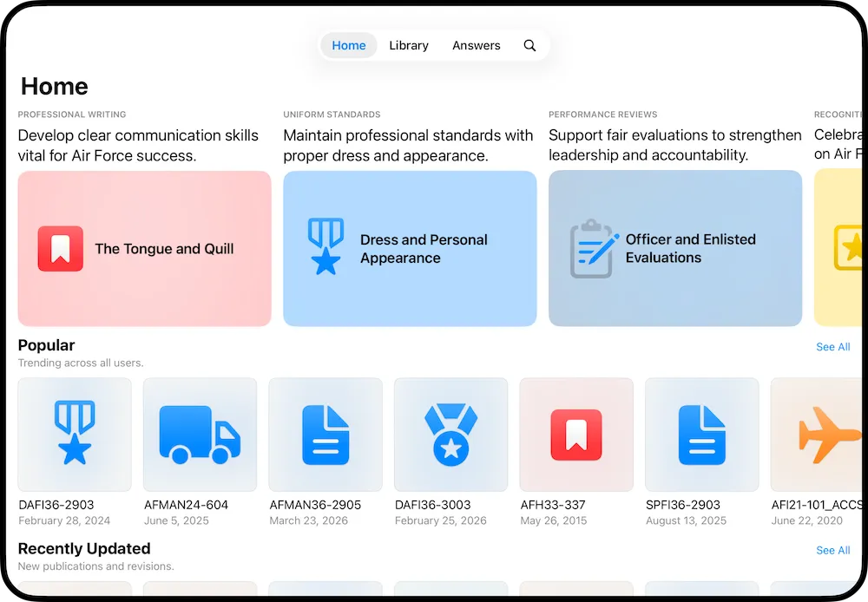Click the AFMAN24-604 publication title
The height and width of the screenshot is (602, 868).
pyautogui.click(x=186, y=505)
